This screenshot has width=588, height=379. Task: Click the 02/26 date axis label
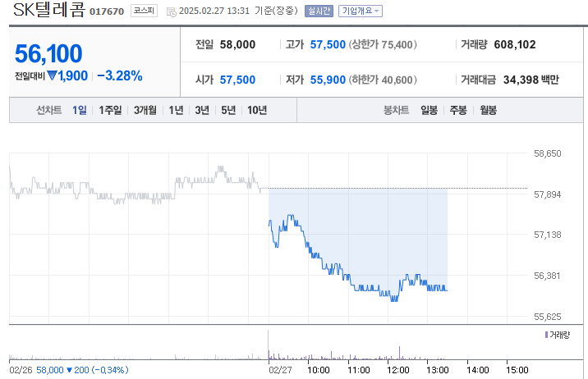point(21,371)
